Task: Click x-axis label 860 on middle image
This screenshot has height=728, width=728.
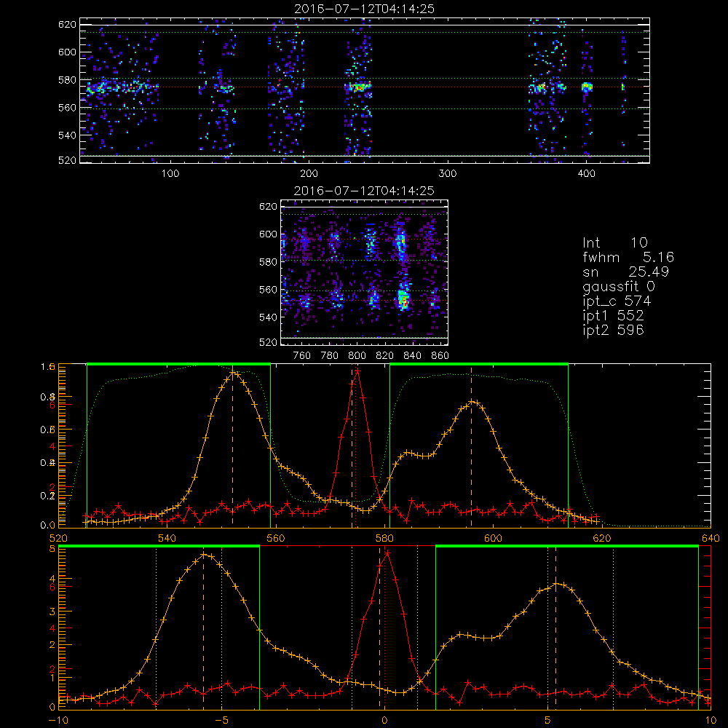Action: pos(440,356)
